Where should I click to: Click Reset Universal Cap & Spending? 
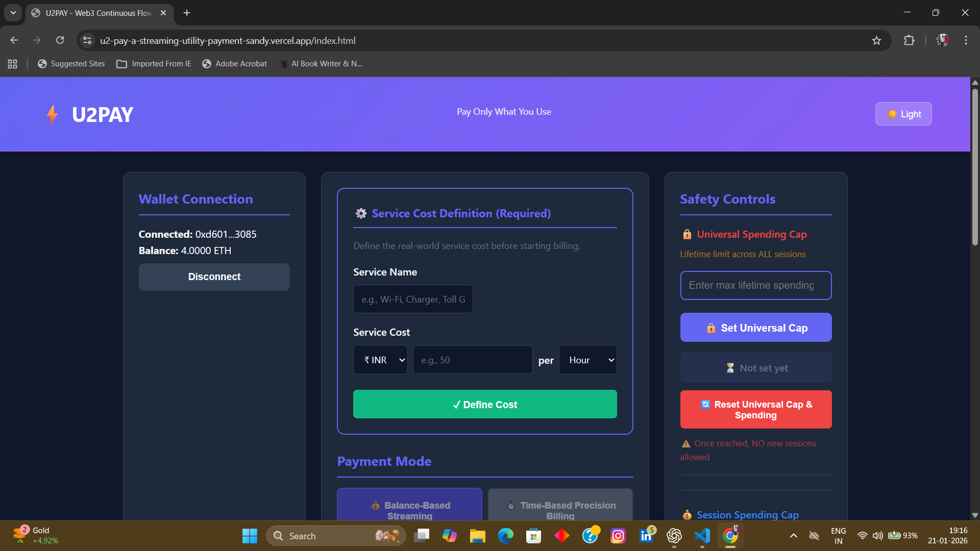(x=755, y=410)
